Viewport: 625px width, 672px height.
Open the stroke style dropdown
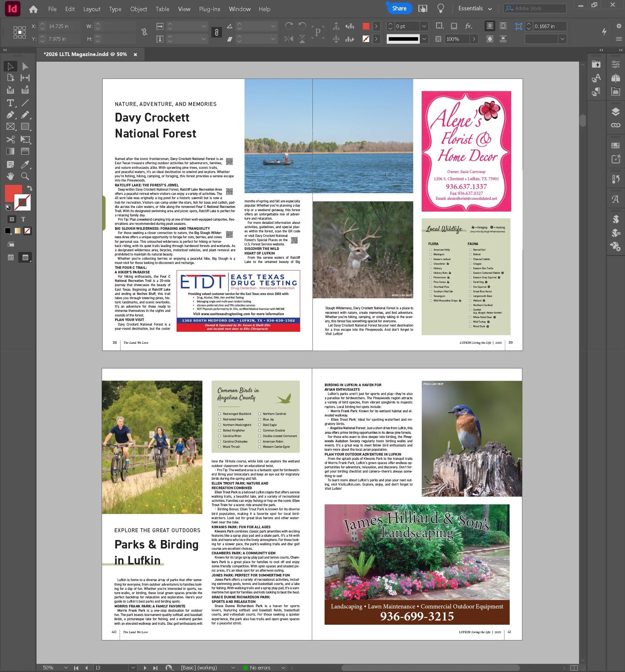pos(424,39)
